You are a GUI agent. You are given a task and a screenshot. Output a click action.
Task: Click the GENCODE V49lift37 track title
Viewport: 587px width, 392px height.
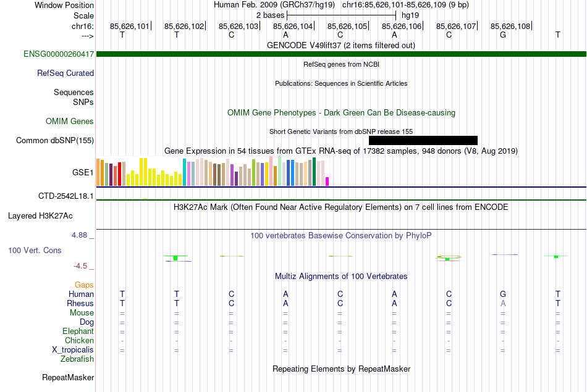tap(341, 46)
